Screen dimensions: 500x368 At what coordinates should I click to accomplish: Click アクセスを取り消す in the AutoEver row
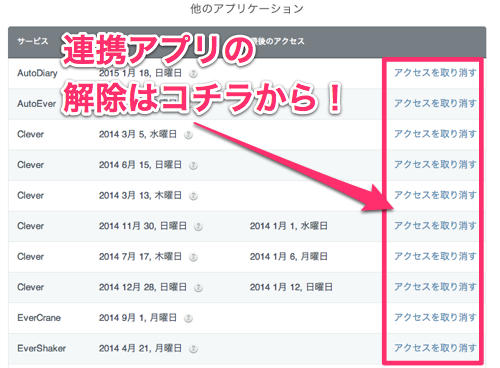pyautogui.click(x=435, y=103)
